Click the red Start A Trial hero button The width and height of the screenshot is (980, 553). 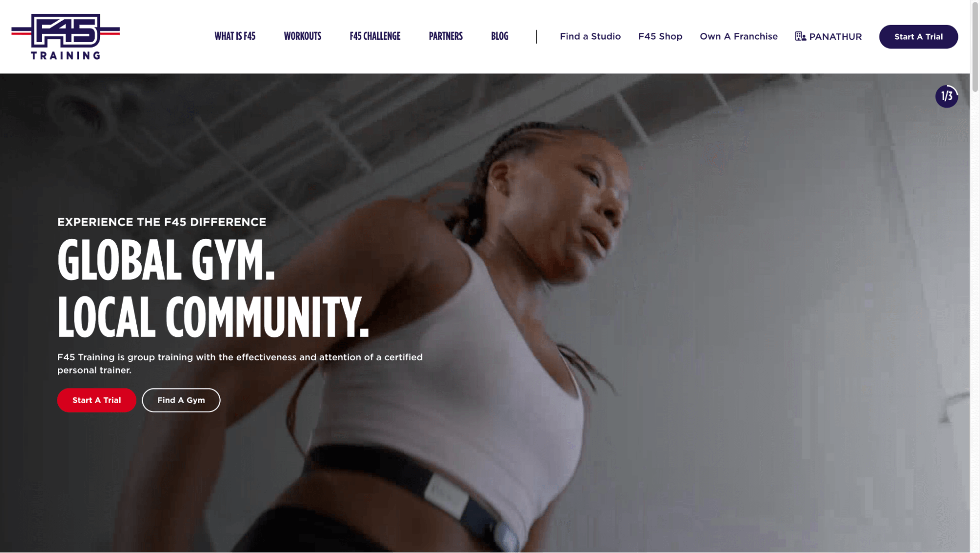click(x=97, y=400)
